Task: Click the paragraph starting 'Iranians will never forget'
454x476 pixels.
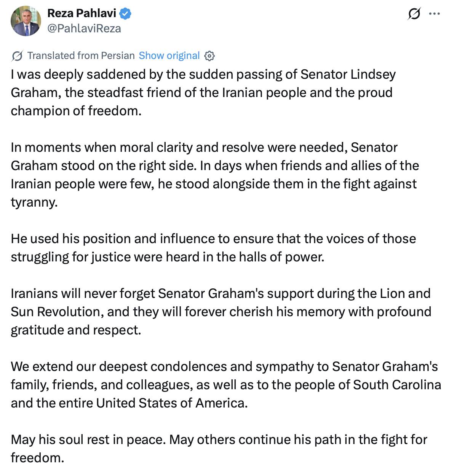Action: 221,312
